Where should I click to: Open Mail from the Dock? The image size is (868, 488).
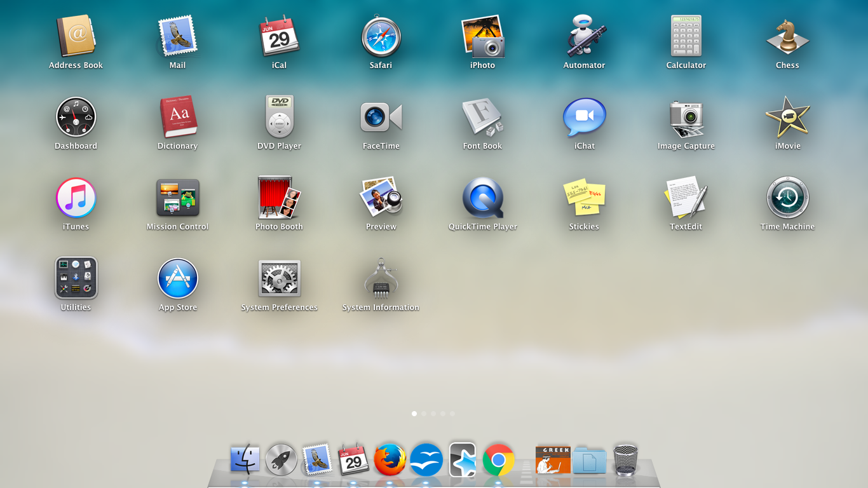[317, 459]
